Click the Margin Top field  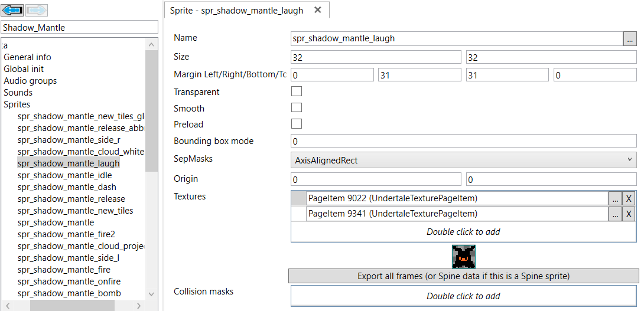click(x=595, y=75)
